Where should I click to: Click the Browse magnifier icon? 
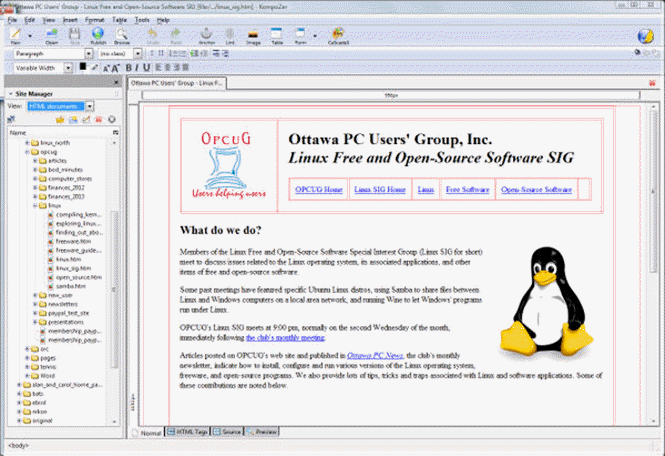coord(122,35)
